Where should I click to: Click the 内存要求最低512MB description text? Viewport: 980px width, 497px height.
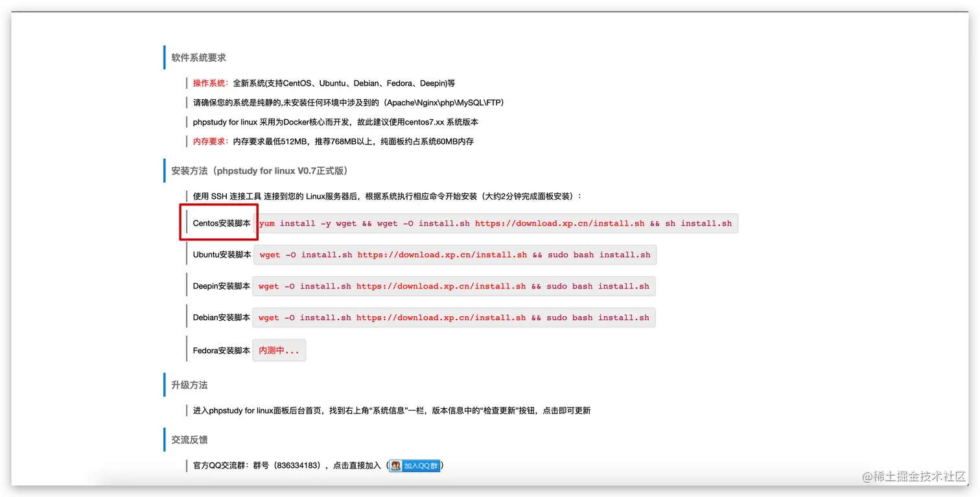tap(353, 141)
